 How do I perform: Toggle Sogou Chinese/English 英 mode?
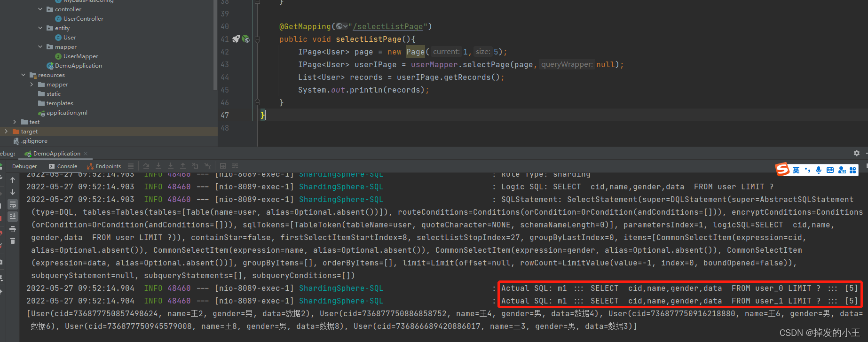coord(796,170)
